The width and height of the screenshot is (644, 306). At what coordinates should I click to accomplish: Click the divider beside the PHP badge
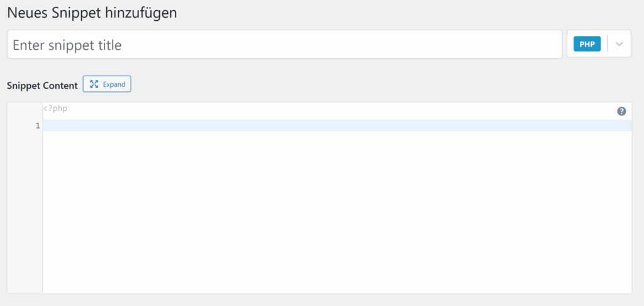tap(608, 44)
